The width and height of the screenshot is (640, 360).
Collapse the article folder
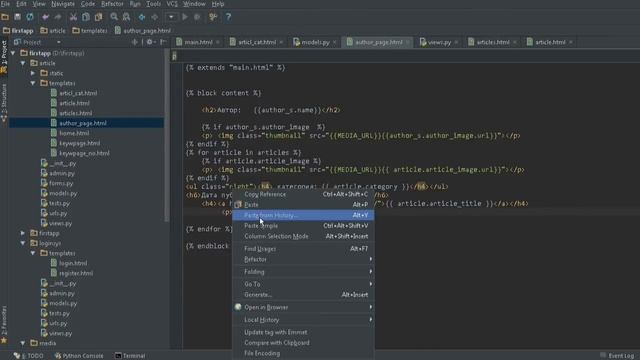[23, 63]
